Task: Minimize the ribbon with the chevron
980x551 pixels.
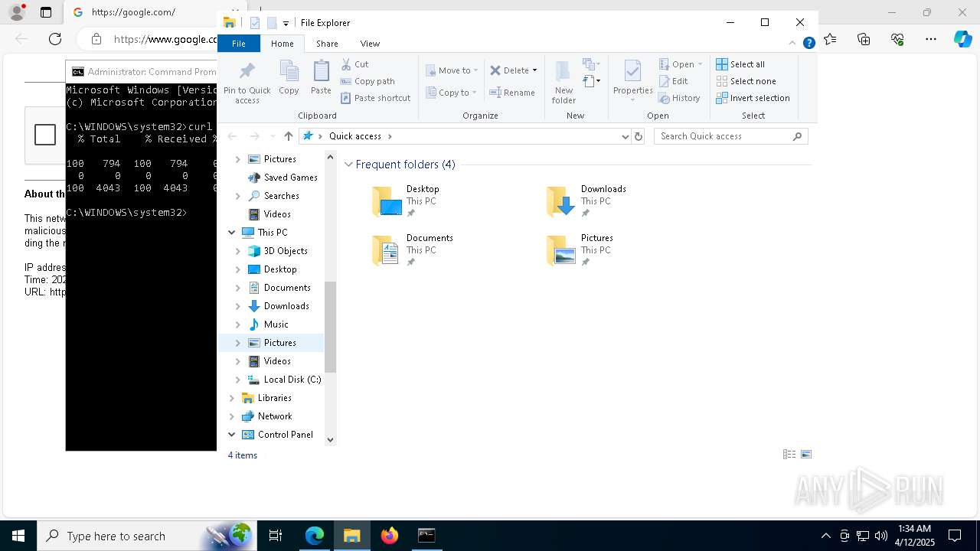Action: (x=792, y=44)
